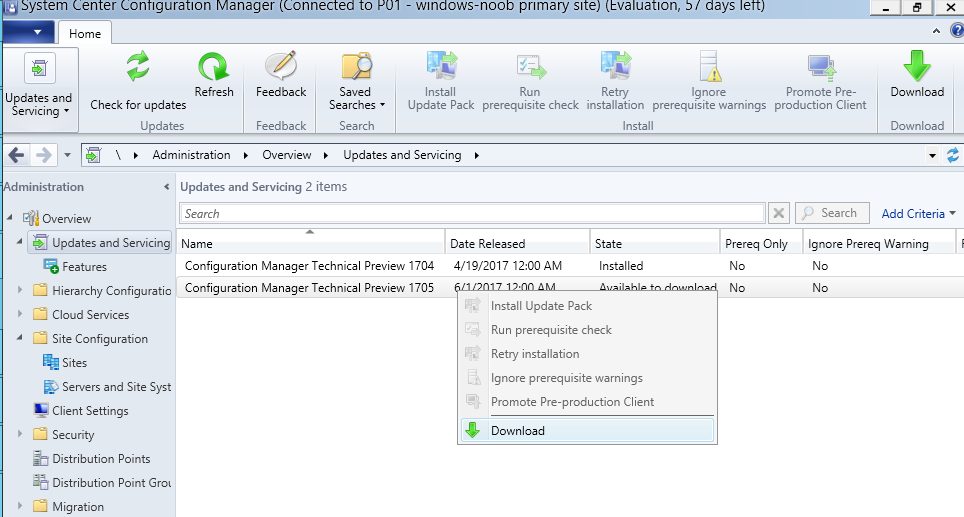Sort by the Prereq Only column header
964x517 pixels.
[x=761, y=243]
